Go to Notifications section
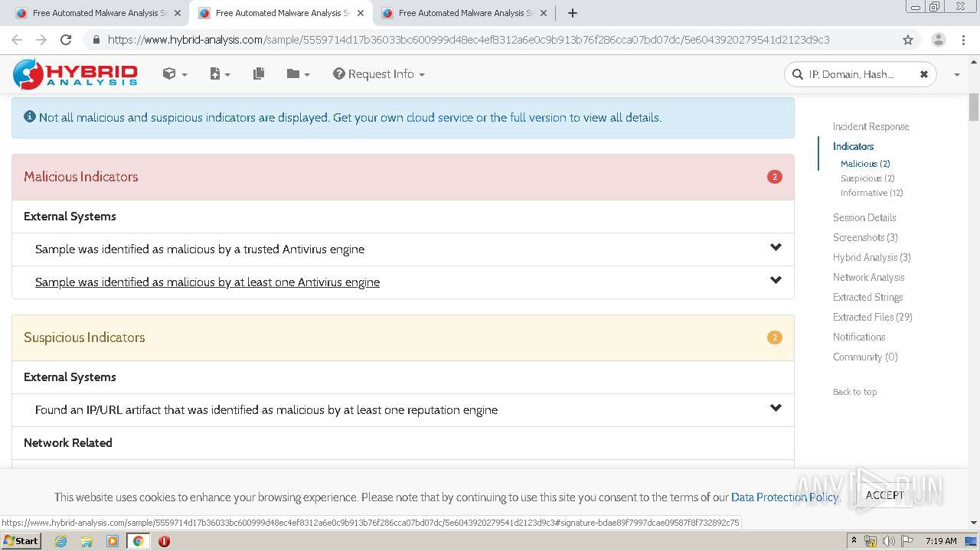Image resolution: width=980 pixels, height=551 pixels. coord(859,337)
